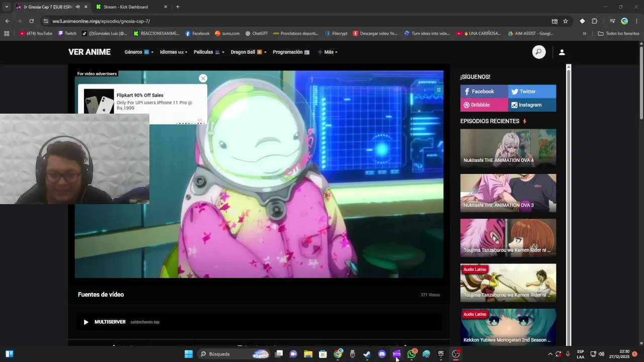Open File Explorer from the taskbar

[308, 354]
